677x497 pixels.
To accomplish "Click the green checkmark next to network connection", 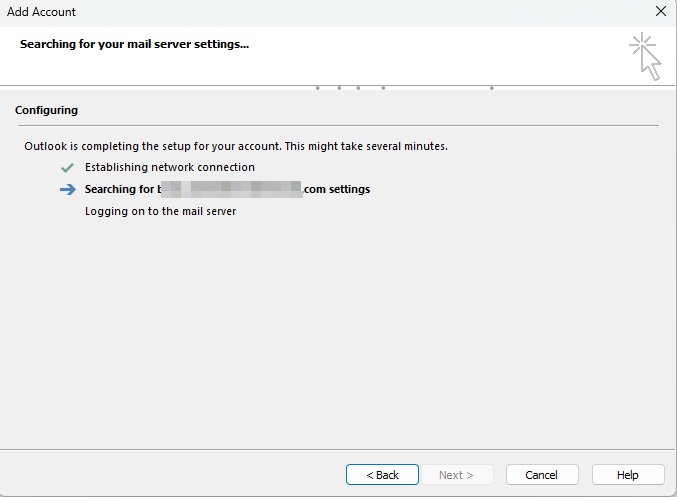I will coord(67,167).
